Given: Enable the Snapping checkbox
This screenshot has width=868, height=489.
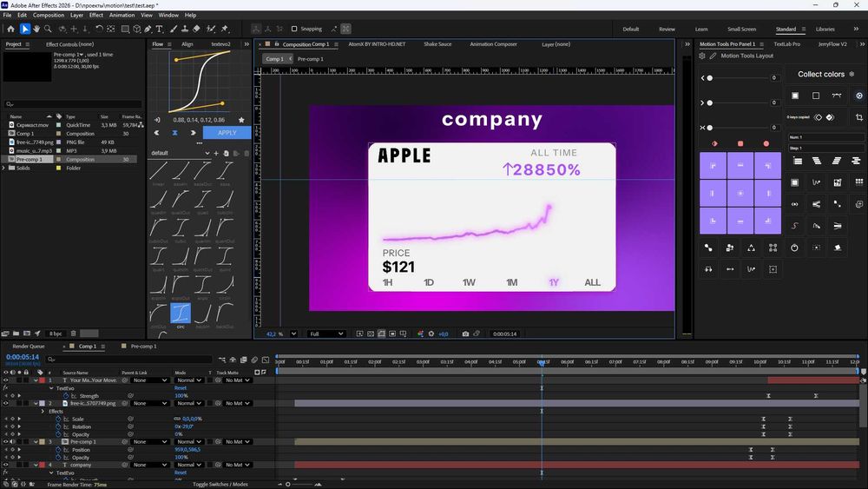Looking at the screenshot, I should pos(294,29).
